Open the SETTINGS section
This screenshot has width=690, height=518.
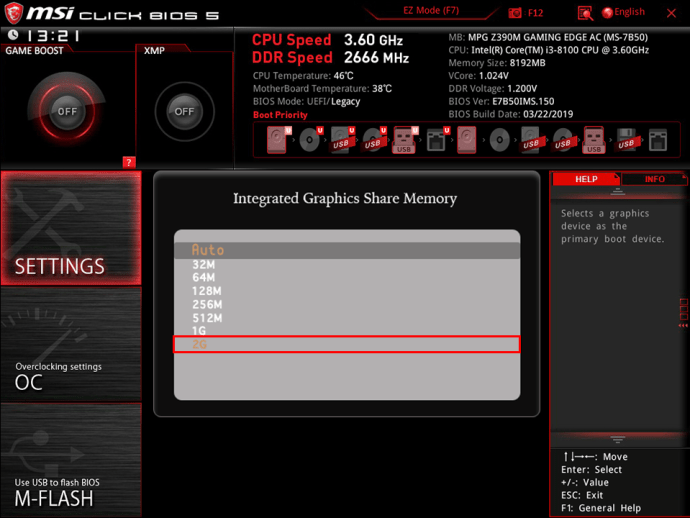point(71,228)
